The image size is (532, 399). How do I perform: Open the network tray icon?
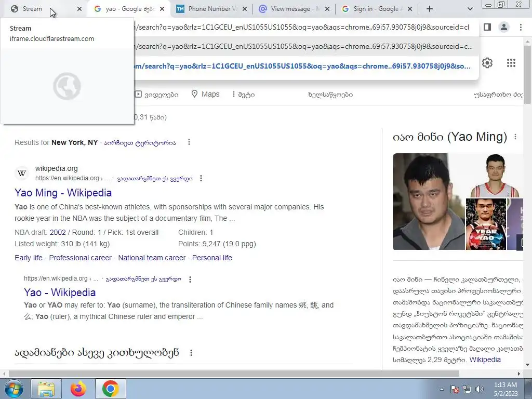[467, 389]
